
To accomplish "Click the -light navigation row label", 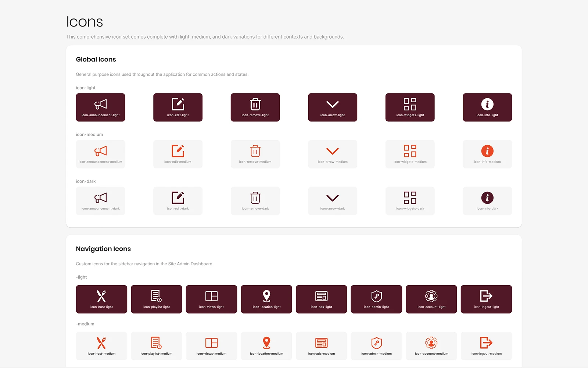I will [x=81, y=277].
